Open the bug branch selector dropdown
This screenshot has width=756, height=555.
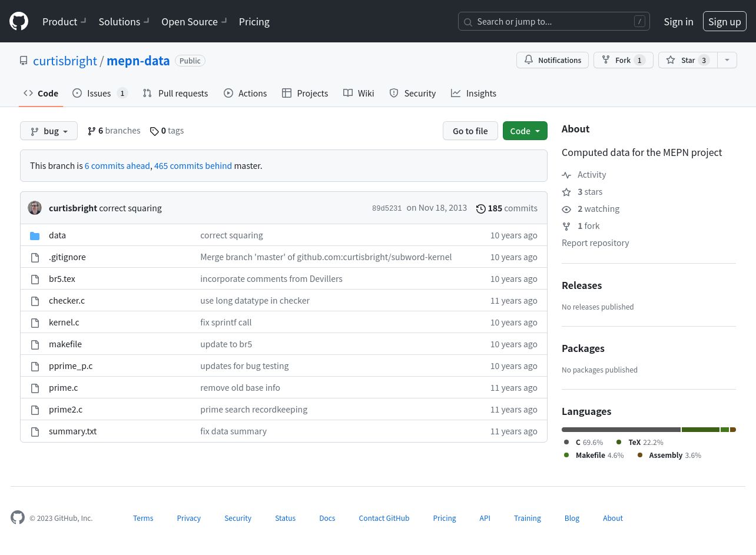pyautogui.click(x=49, y=131)
